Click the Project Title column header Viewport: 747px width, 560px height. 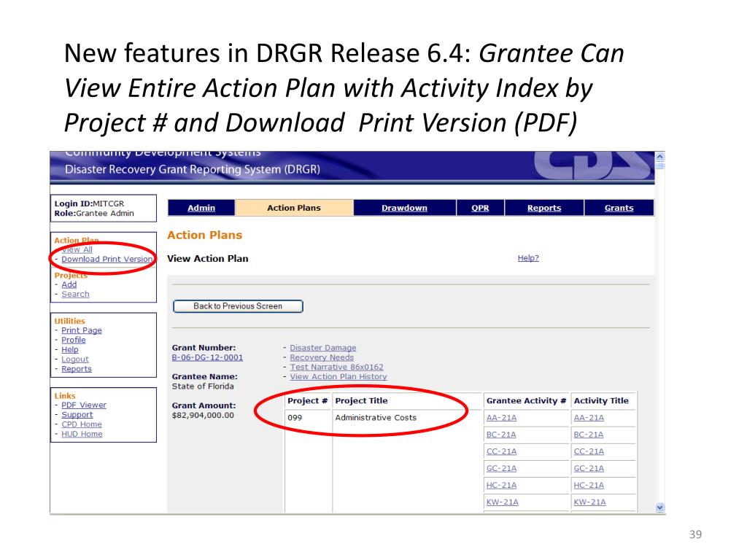[x=361, y=400]
